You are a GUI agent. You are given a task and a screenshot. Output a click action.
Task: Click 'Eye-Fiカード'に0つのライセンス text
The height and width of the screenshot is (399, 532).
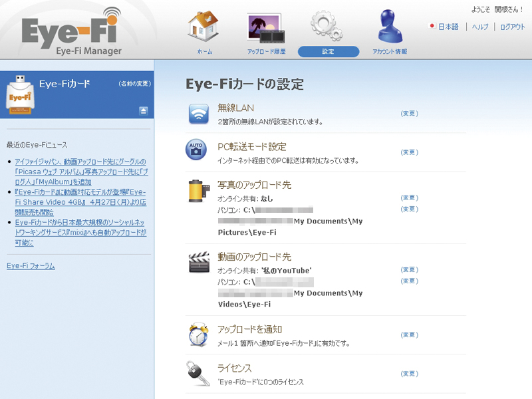(261, 382)
